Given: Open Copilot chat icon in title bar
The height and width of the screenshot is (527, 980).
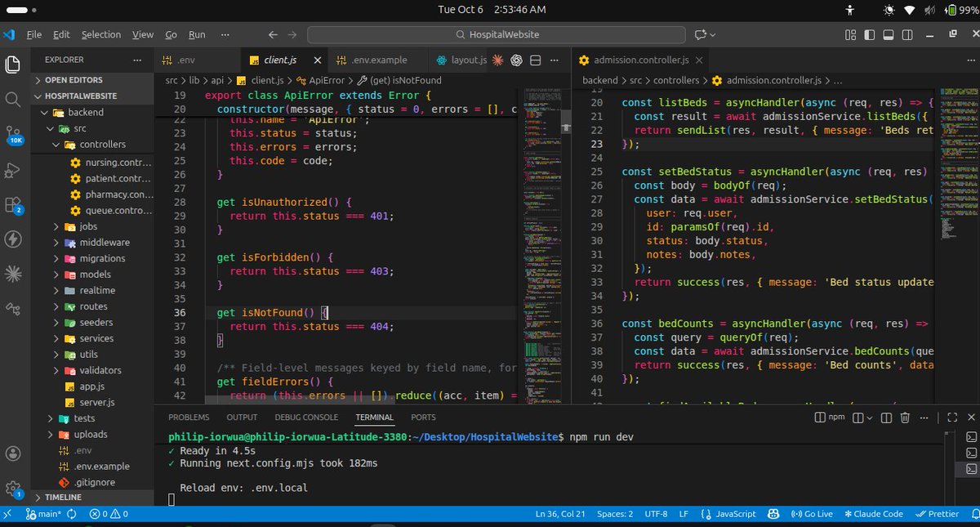Looking at the screenshot, I should 700,34.
